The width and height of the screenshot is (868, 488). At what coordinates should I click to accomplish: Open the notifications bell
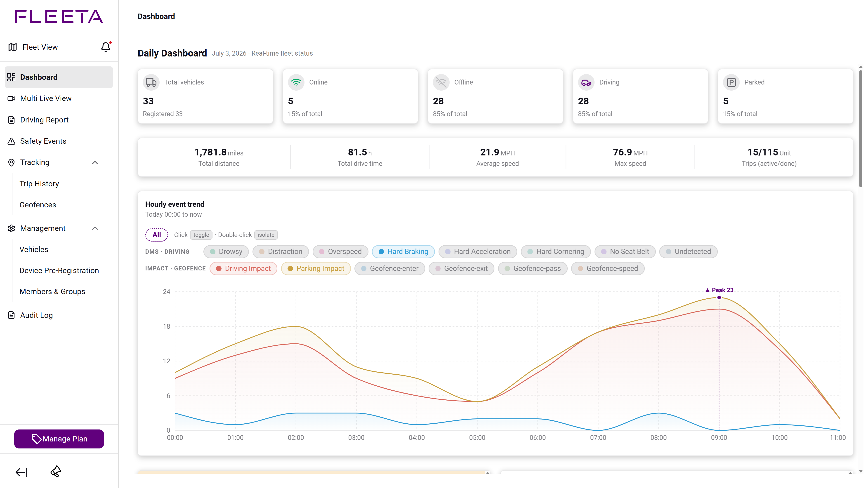click(x=106, y=47)
